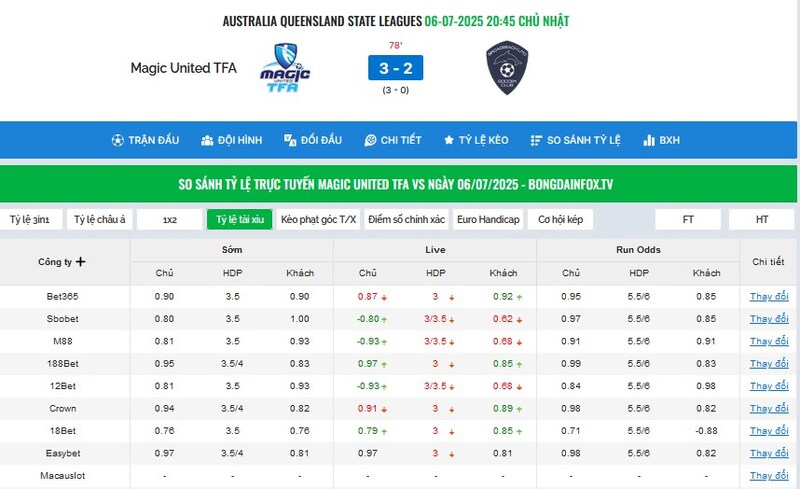Click the 18Bet company name

click(x=63, y=431)
